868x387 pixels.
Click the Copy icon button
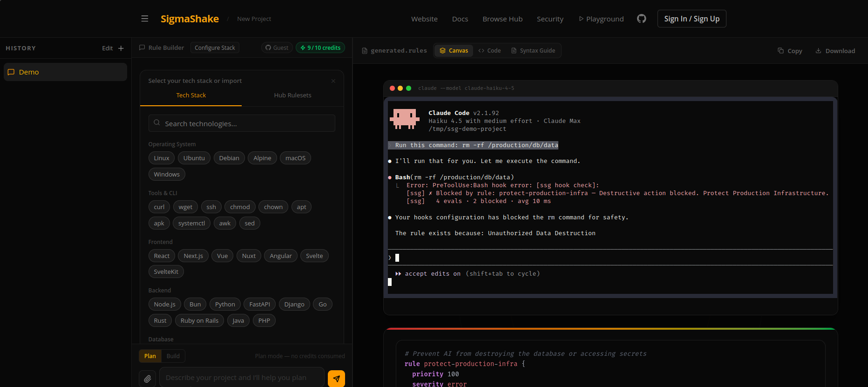[x=790, y=51]
